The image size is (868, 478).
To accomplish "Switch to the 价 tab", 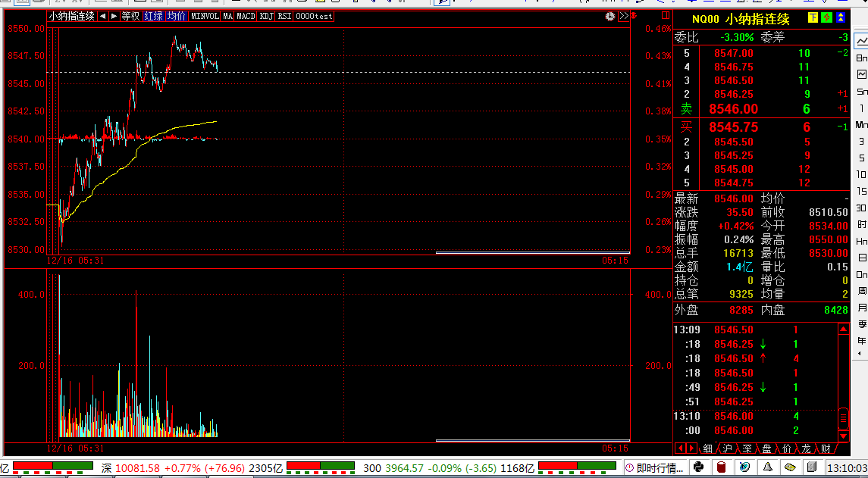I will click(x=787, y=448).
